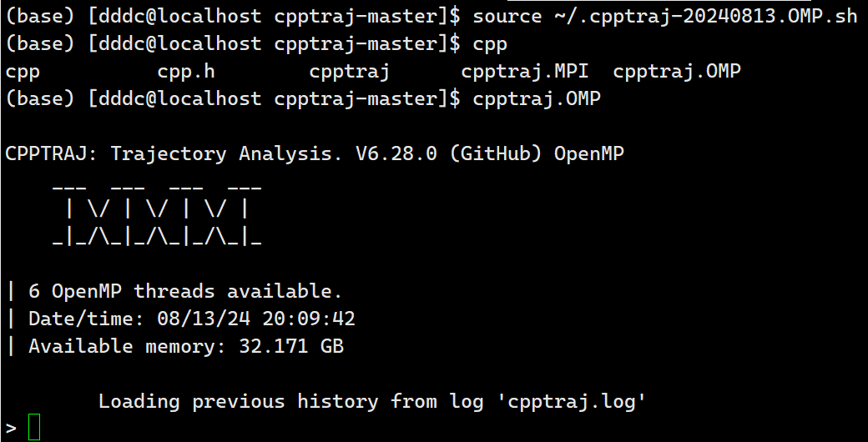
Task: Click the 'cpptraj' completion entry
Action: click(x=350, y=72)
